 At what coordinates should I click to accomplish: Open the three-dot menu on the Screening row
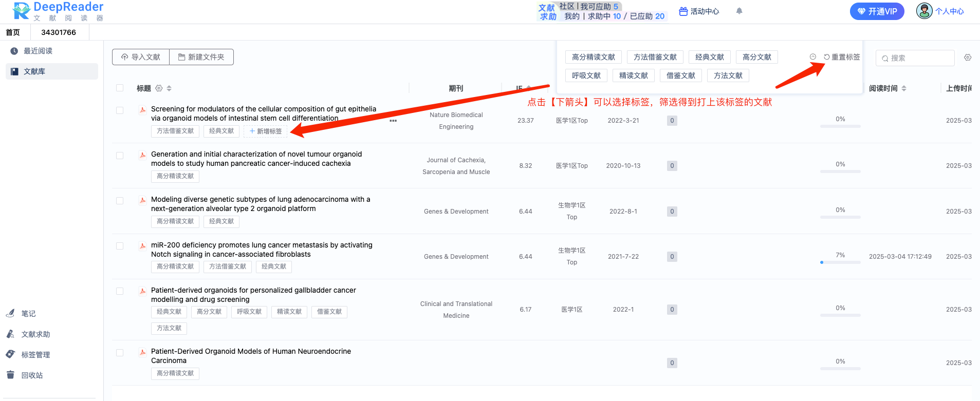coord(393,121)
